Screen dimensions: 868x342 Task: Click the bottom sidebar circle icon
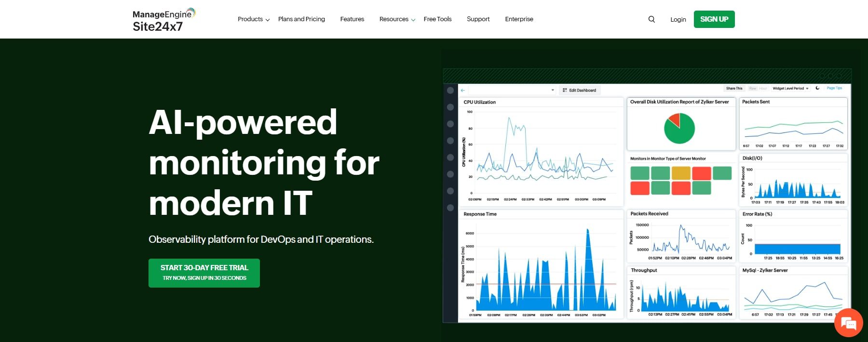tap(450, 208)
